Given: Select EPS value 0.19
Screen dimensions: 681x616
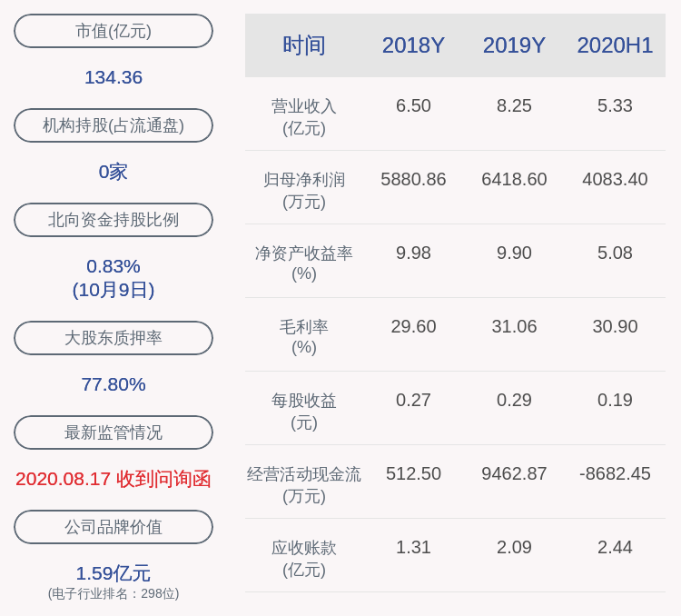Looking at the screenshot, I should pyautogui.click(x=615, y=400).
